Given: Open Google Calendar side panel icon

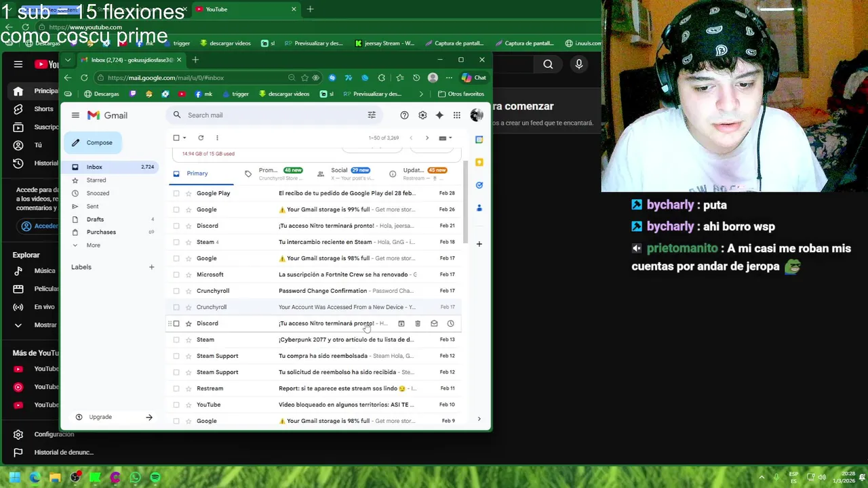Looking at the screenshot, I should (479, 140).
